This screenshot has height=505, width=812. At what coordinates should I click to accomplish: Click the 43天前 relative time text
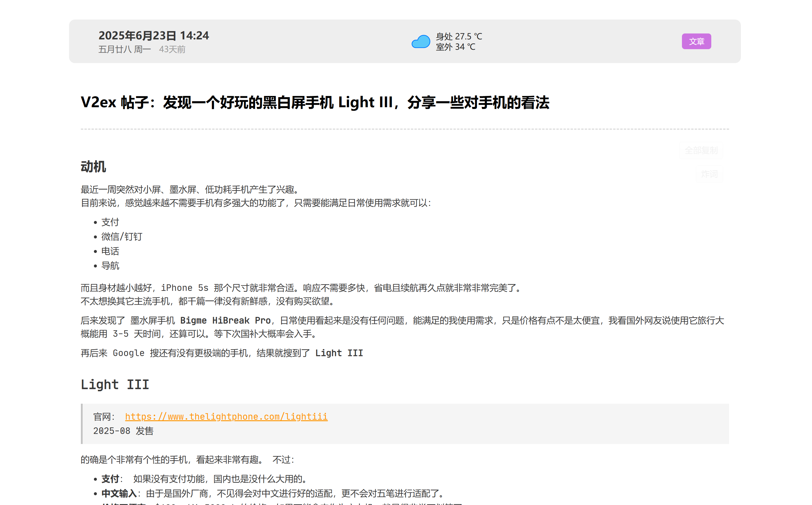tap(172, 49)
